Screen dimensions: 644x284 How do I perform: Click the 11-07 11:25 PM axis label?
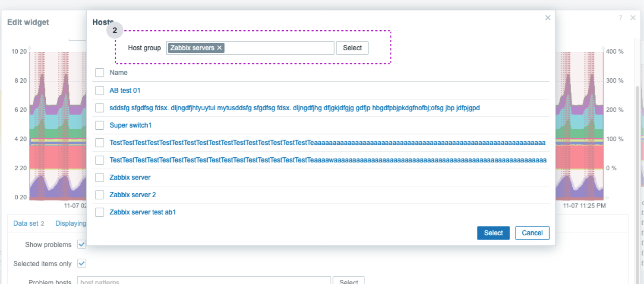pyautogui.click(x=584, y=206)
